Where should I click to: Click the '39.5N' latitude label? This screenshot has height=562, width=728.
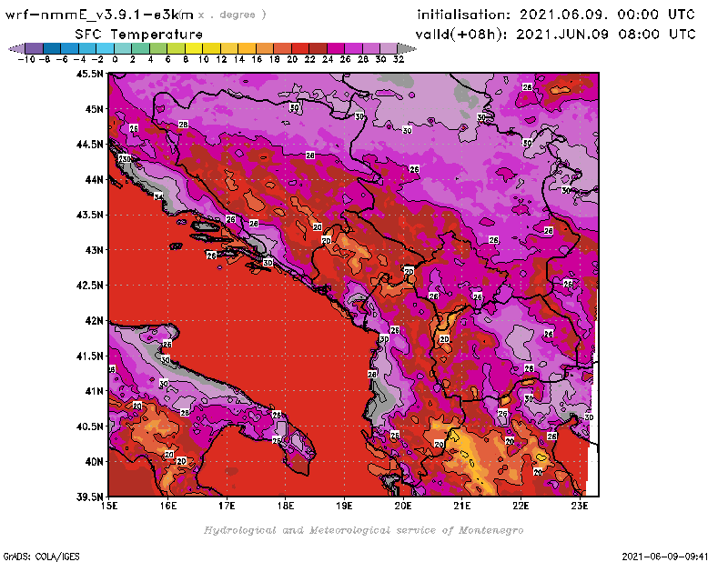pyautogui.click(x=89, y=497)
